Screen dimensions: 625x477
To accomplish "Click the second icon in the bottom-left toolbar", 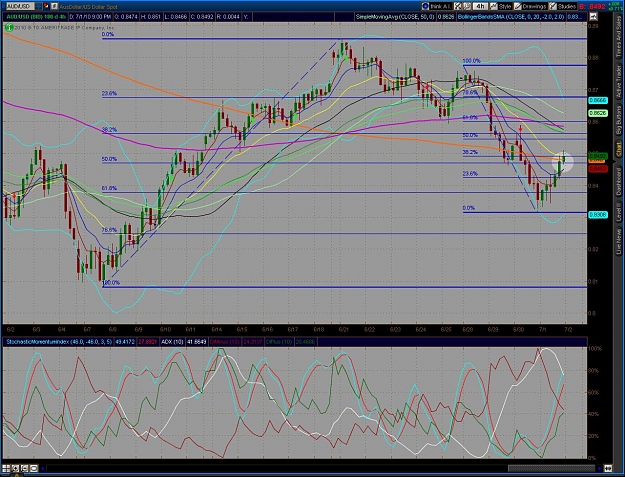I will pyautogui.click(x=15, y=468).
